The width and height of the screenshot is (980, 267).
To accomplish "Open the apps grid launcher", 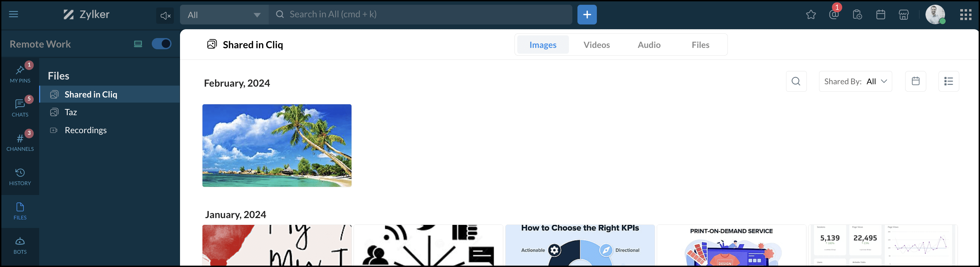I will click(x=966, y=15).
